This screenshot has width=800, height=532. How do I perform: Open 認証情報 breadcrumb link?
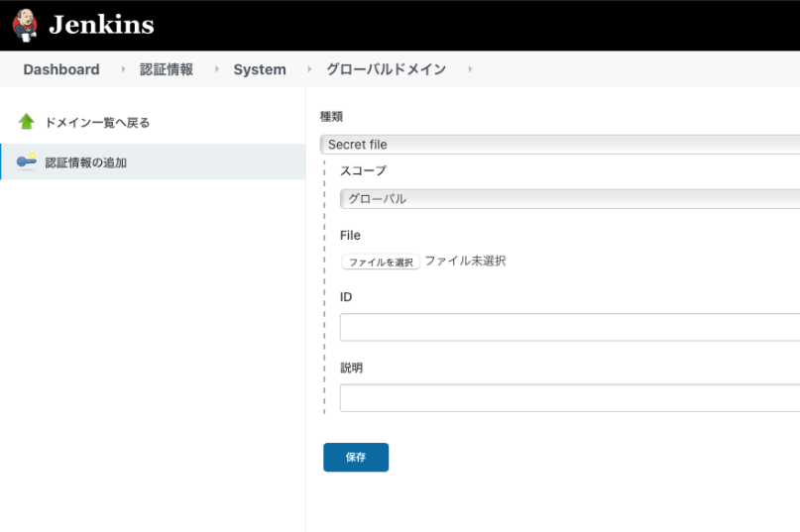pyautogui.click(x=167, y=69)
